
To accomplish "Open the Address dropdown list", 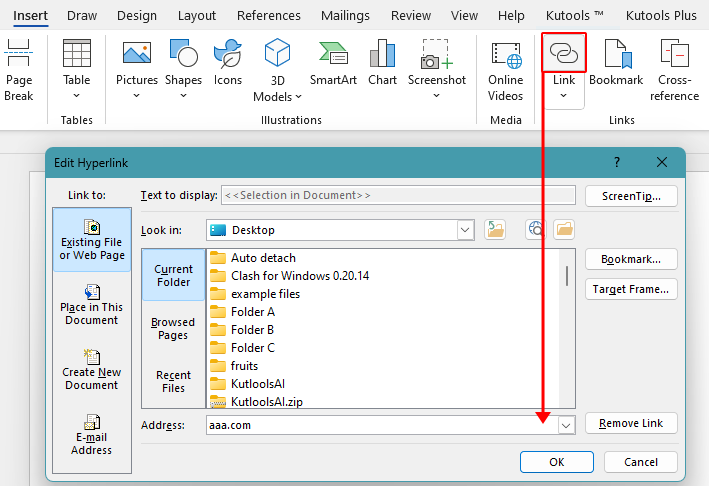I will pyautogui.click(x=566, y=425).
